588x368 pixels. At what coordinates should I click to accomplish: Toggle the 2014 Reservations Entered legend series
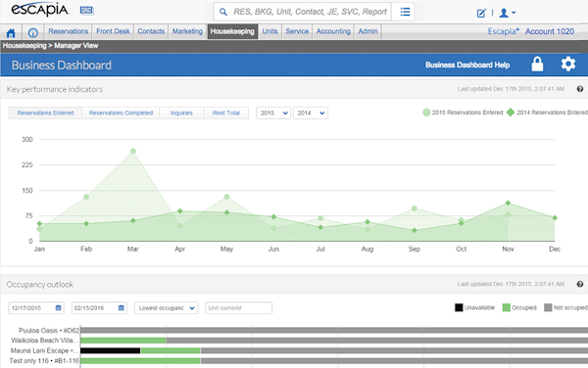click(x=547, y=113)
